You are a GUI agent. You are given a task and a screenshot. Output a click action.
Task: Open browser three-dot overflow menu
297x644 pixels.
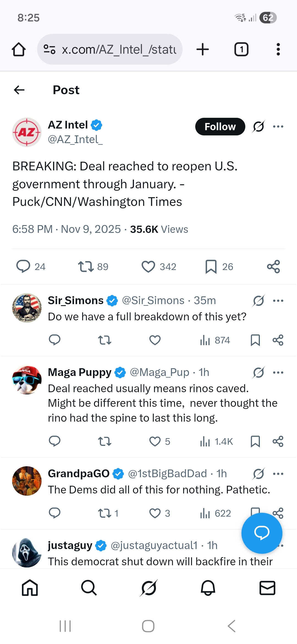[x=278, y=50]
